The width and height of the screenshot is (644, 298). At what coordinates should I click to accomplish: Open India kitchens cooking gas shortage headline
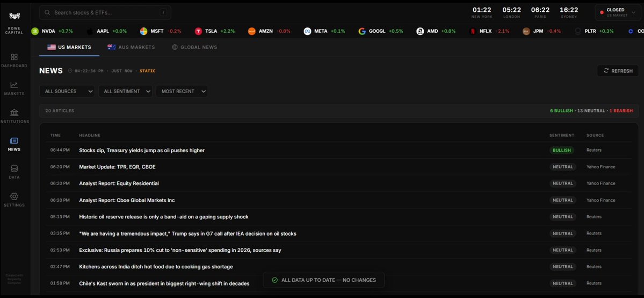coord(156,267)
